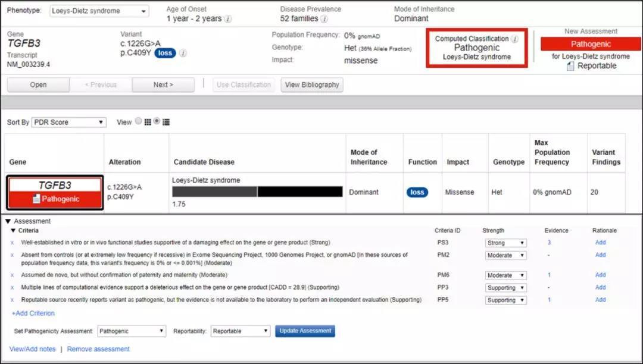Select the TGFB3 Pathogenic gene cell
This screenshot has height=364, width=643.
tap(55, 192)
